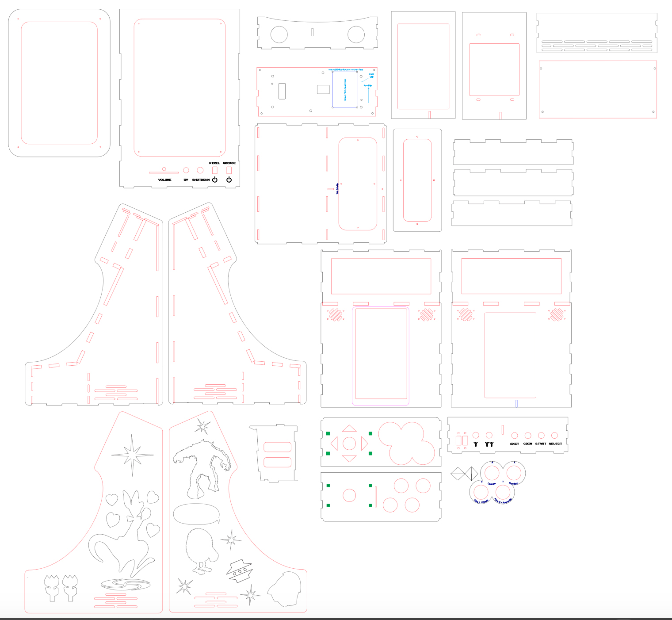Click the single joystick icon on control panel
672x620 pixels.
[x=476, y=444]
